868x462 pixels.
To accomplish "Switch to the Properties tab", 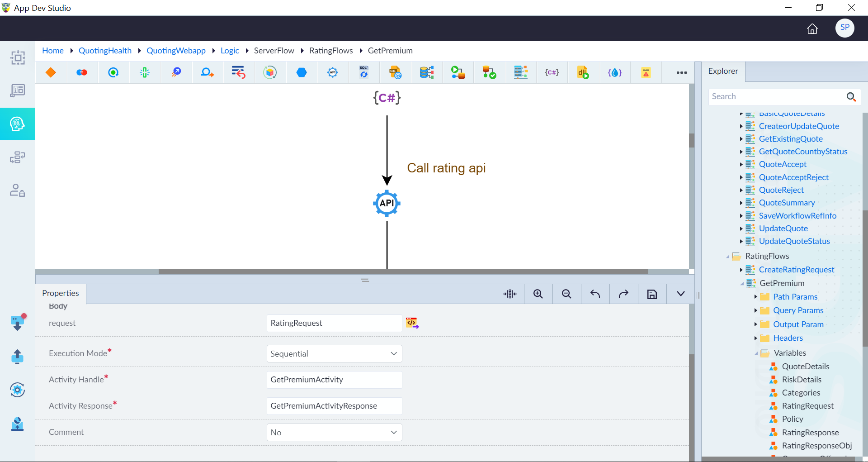I will coord(61,293).
